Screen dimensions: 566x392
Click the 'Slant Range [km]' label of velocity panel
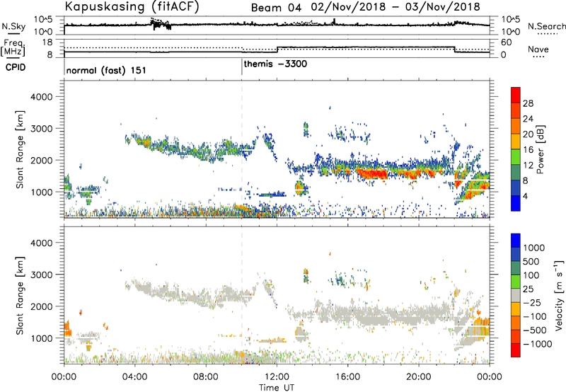[x=20, y=295]
